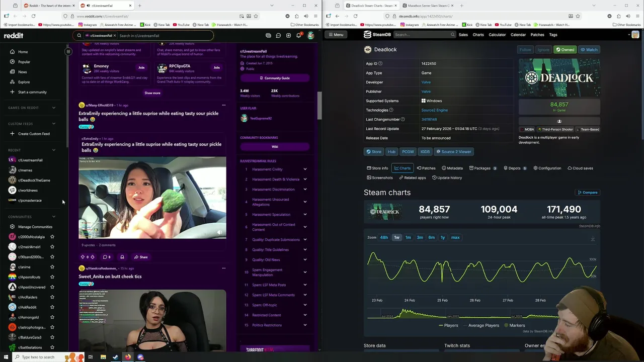Open Firefox from Windows taskbar
Image resolution: width=644 pixels, height=362 pixels.
128,357
